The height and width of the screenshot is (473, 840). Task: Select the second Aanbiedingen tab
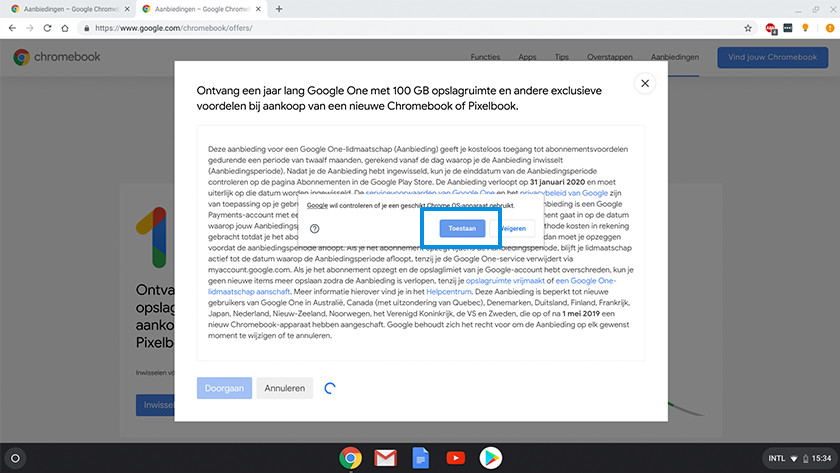[x=201, y=9]
